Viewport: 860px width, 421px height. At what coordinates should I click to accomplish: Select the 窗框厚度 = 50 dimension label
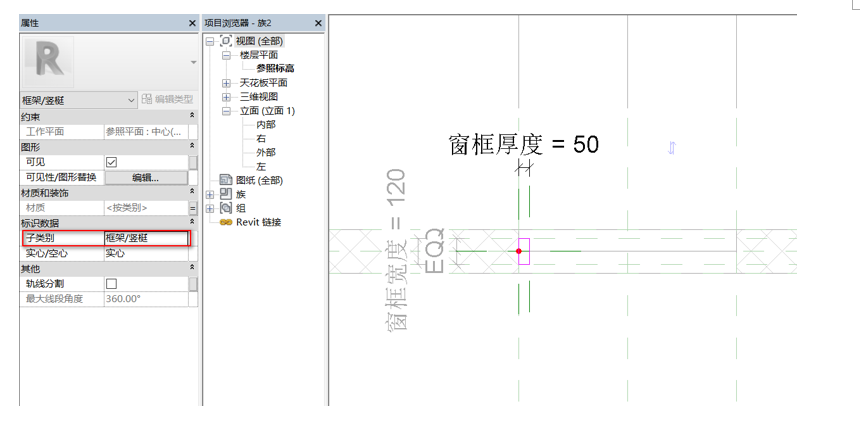click(524, 145)
